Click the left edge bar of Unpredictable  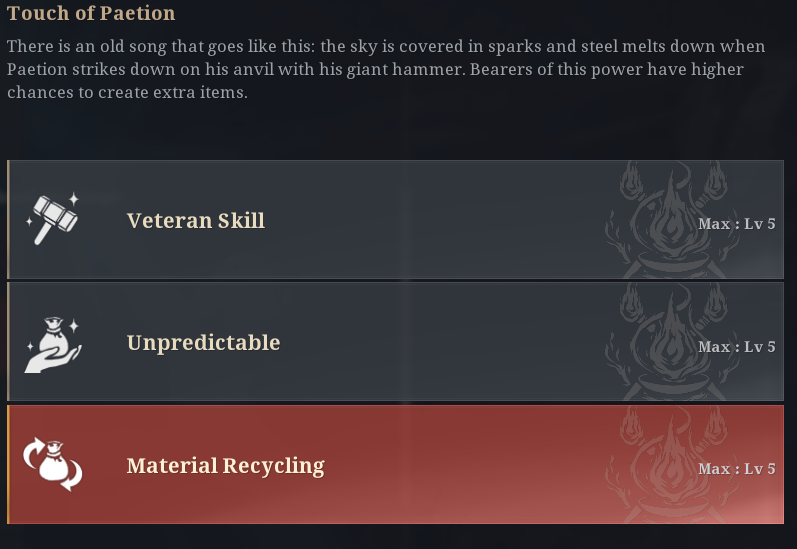(8, 342)
